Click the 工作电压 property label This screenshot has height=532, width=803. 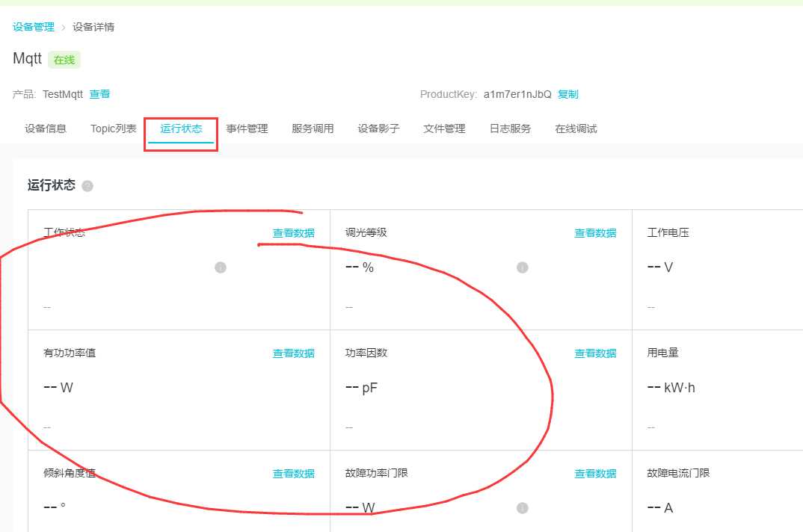click(x=668, y=232)
